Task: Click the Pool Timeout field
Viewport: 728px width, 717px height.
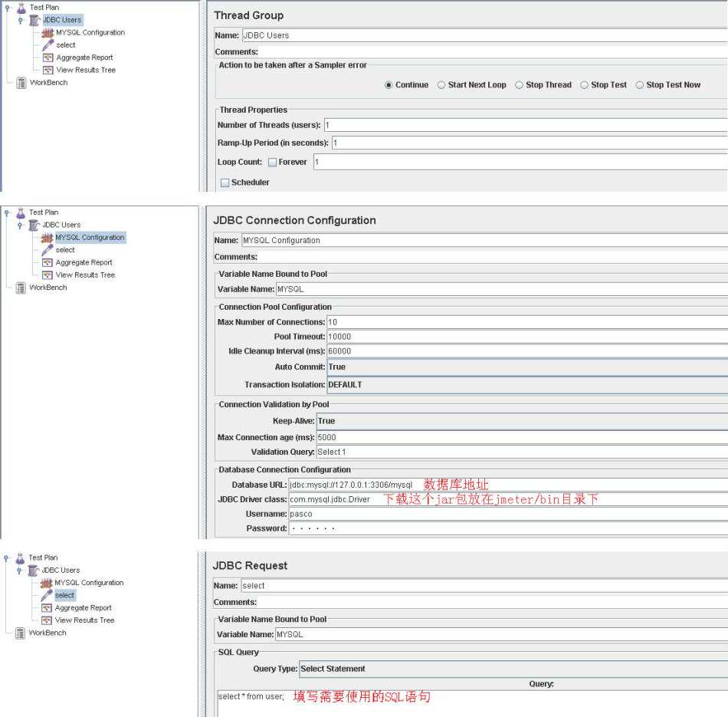Action: click(x=527, y=337)
